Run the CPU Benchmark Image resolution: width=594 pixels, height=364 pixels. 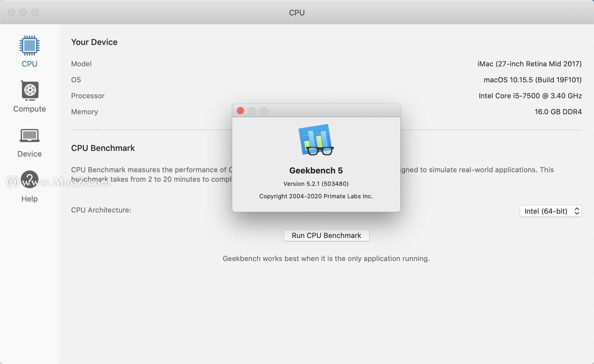click(326, 235)
